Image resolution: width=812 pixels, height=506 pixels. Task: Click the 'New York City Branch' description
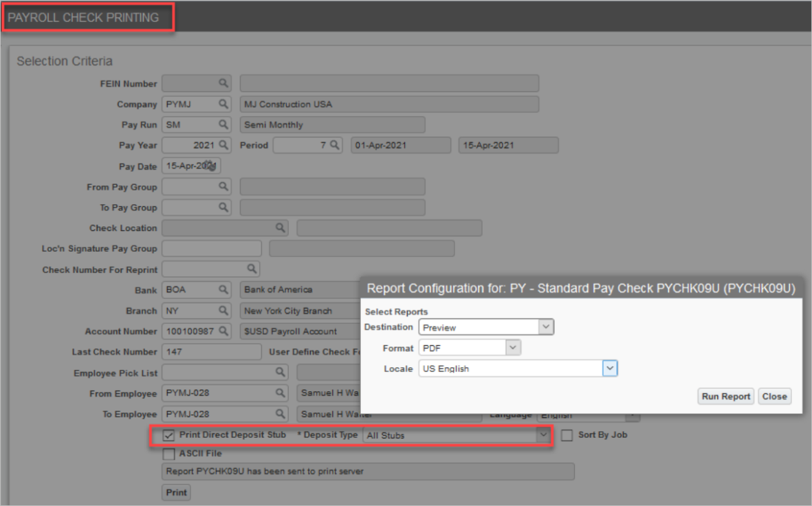288,311
